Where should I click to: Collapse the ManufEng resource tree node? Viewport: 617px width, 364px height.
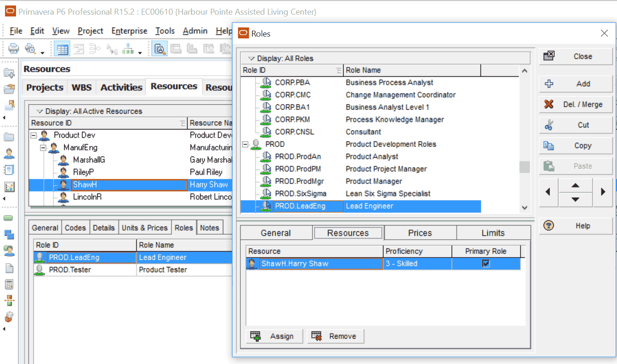43,148
